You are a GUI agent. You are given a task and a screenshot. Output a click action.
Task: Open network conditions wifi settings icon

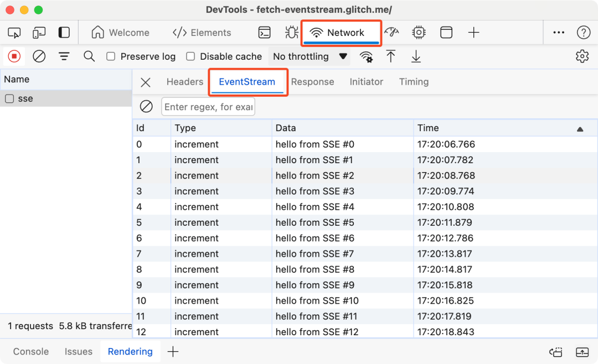[366, 56]
